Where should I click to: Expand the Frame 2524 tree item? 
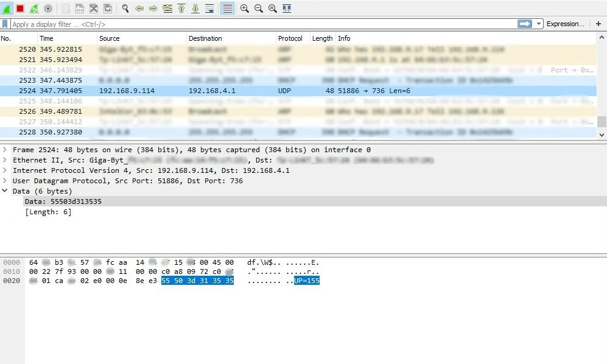tap(5, 150)
